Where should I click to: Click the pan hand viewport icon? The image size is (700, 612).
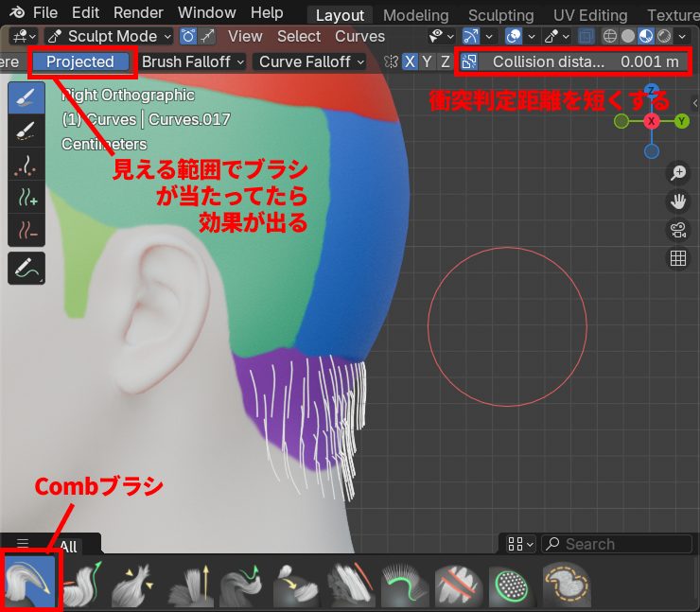pos(677,201)
